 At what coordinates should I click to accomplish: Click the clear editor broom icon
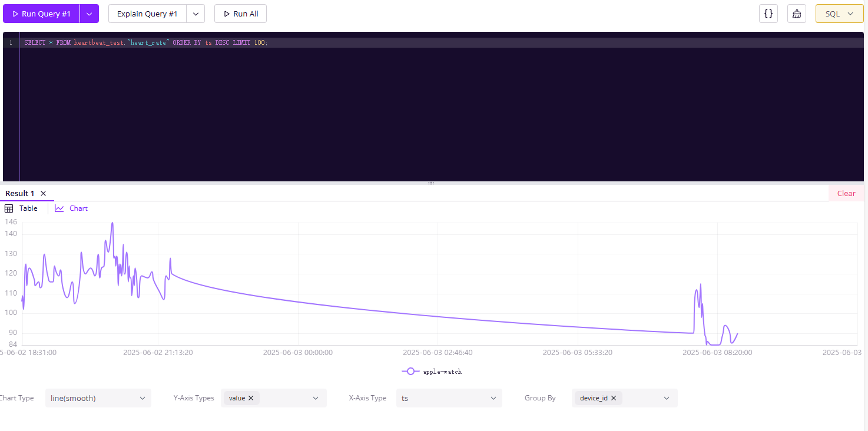[797, 14]
